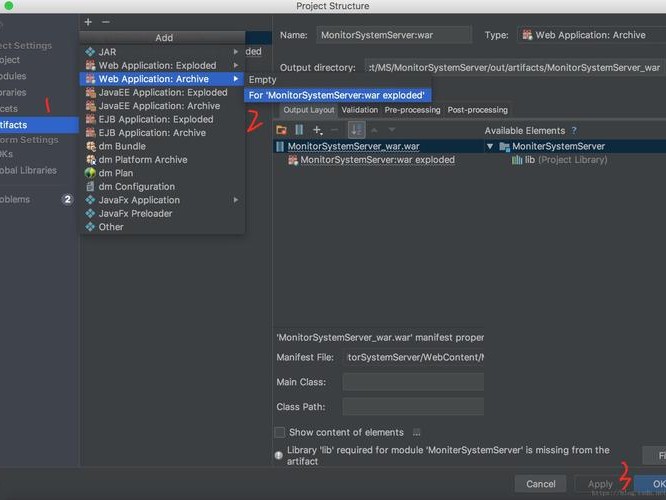Expand Web Application: Archive submenu arrow
666x500 pixels.
coord(236,79)
